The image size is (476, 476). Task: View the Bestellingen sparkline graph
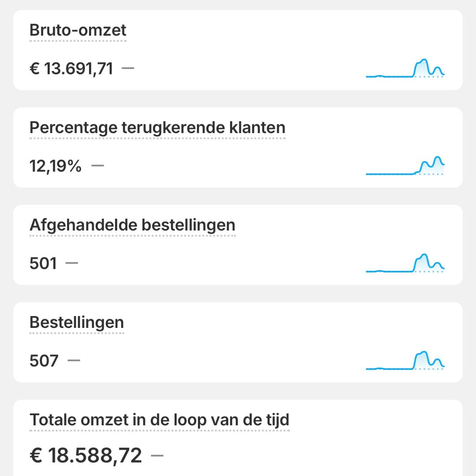(405, 361)
